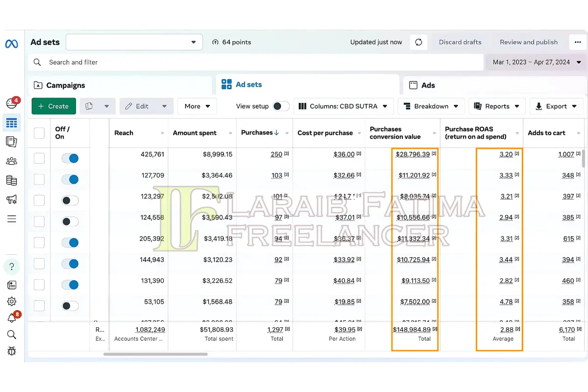Image resolution: width=588 pixels, height=392 pixels.
Task: Click the green Create button
Action: point(53,106)
